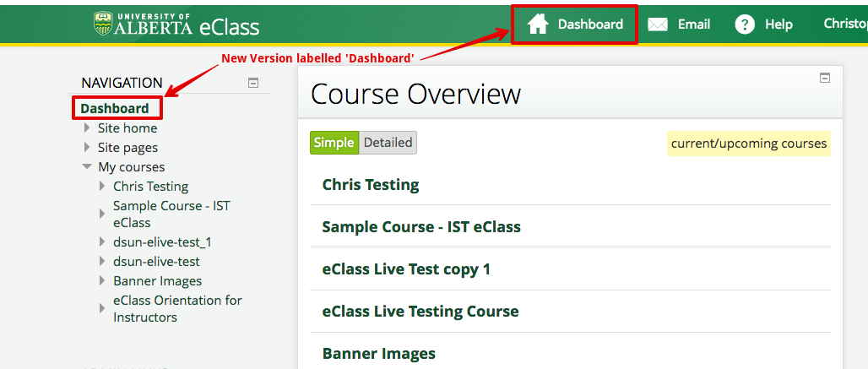868x369 pixels.
Task: Collapse the Navigation block using its minus icon
Action: pyautogui.click(x=252, y=83)
